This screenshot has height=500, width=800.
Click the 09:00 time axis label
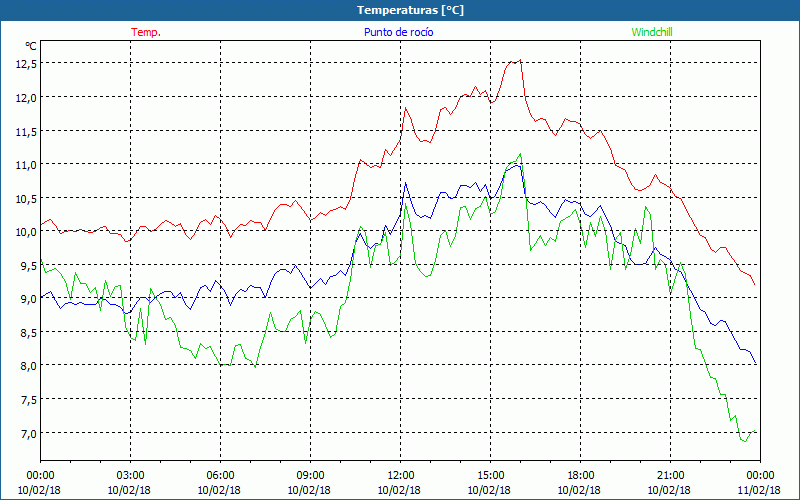310,475
